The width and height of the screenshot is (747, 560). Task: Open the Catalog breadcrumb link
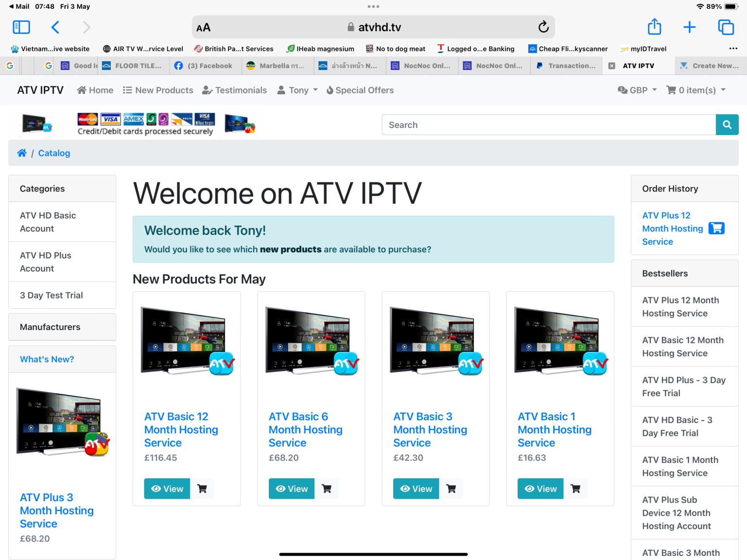54,153
